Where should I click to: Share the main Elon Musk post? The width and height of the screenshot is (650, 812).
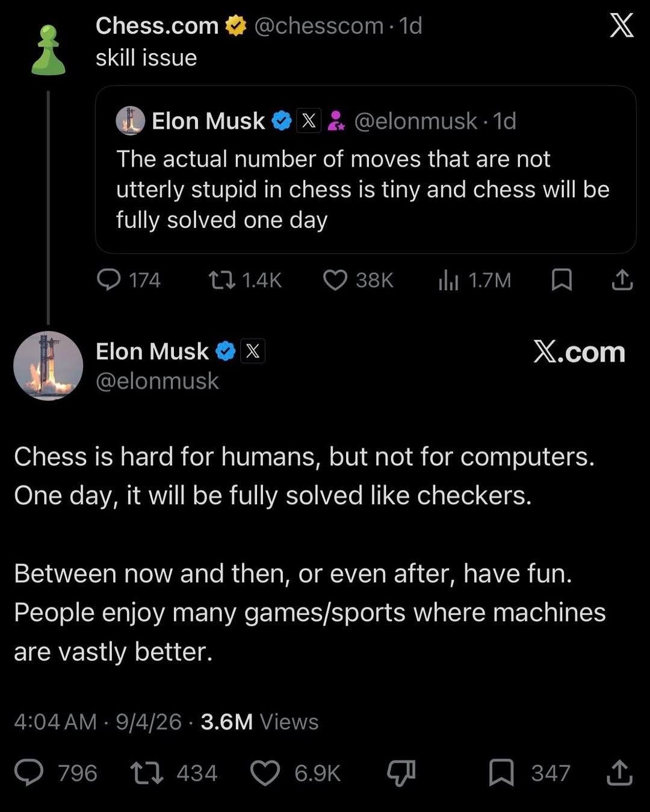[x=619, y=773]
